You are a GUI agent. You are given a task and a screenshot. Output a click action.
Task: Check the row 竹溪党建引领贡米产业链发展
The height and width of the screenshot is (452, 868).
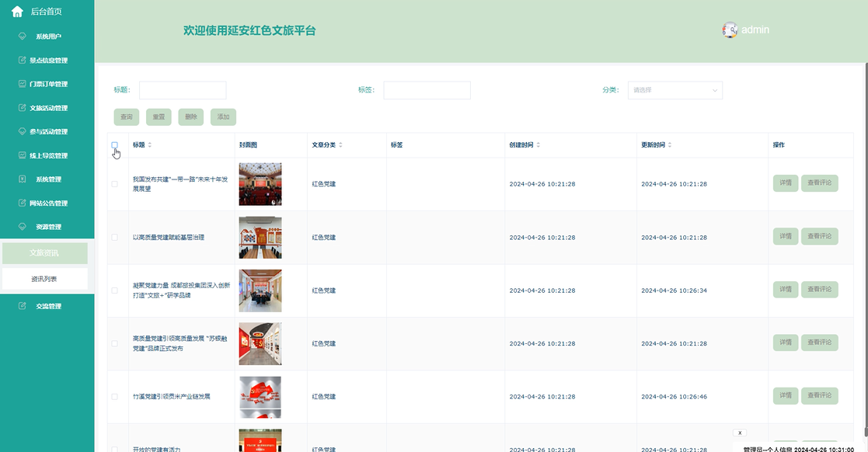point(114,396)
